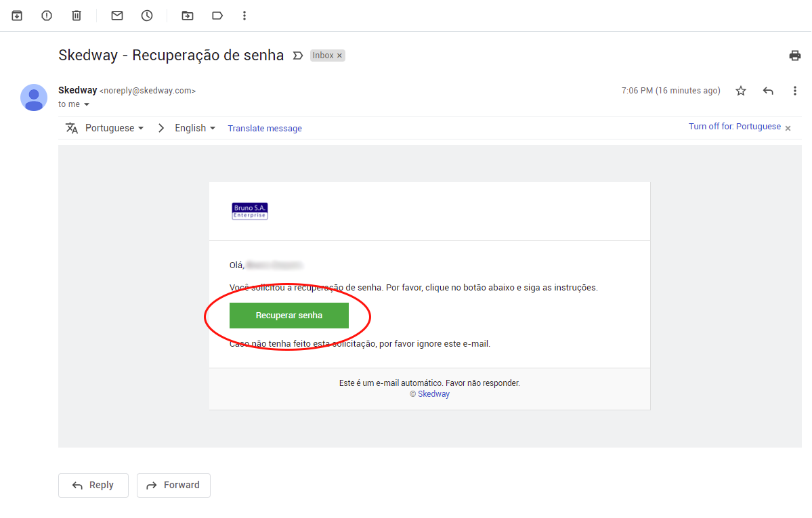The image size is (812, 518).
Task: Print the email
Action: (794, 55)
